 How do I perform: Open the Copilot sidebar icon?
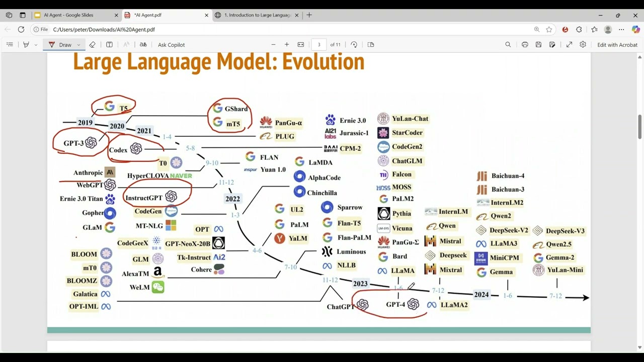click(635, 30)
